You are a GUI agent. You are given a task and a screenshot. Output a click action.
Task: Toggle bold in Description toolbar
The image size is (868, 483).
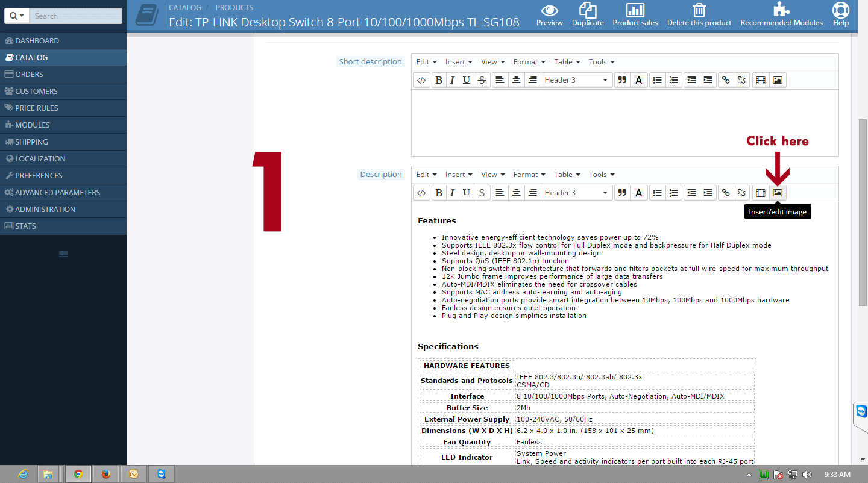coord(439,193)
